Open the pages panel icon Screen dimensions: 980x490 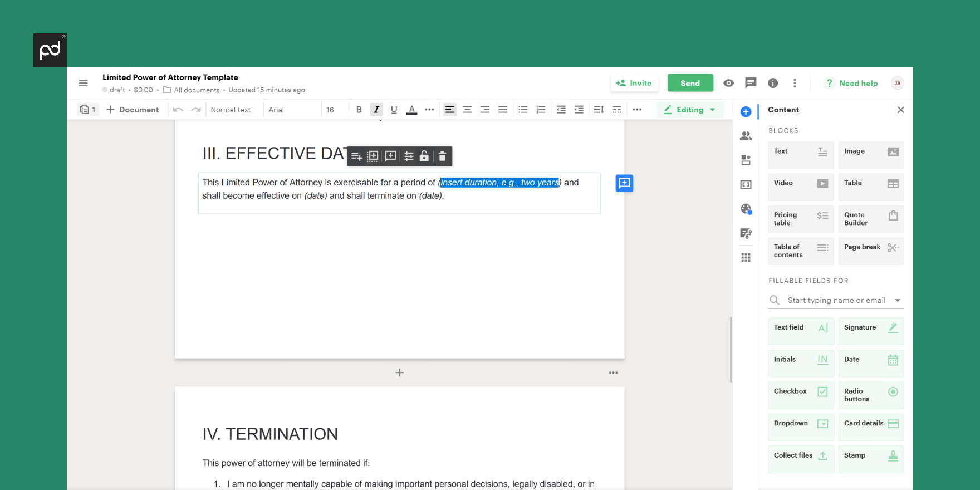[88, 110]
